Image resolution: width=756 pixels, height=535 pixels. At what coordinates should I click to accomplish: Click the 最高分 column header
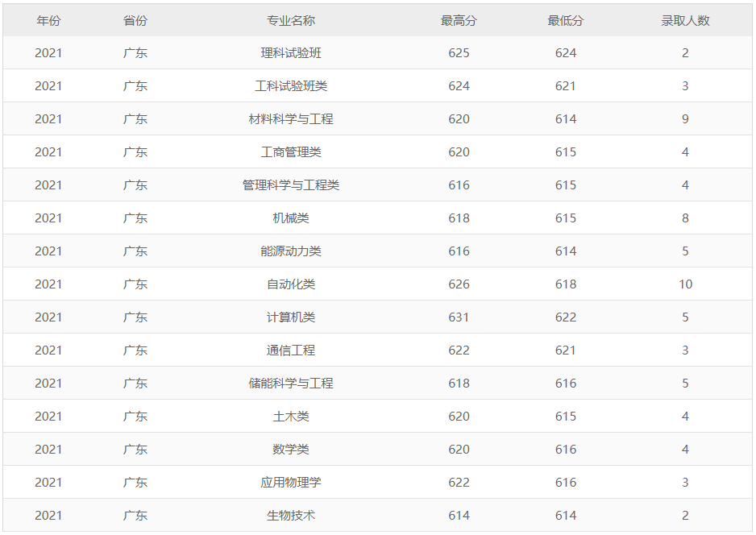(459, 20)
